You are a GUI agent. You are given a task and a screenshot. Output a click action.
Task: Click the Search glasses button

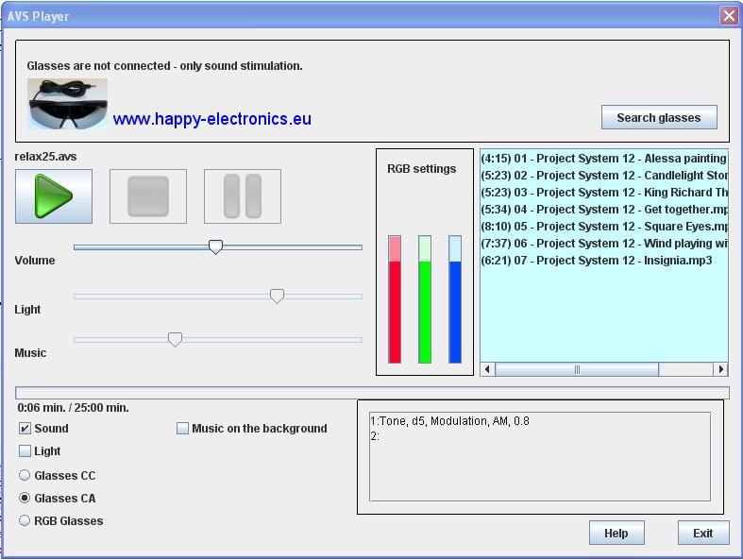pyautogui.click(x=658, y=118)
